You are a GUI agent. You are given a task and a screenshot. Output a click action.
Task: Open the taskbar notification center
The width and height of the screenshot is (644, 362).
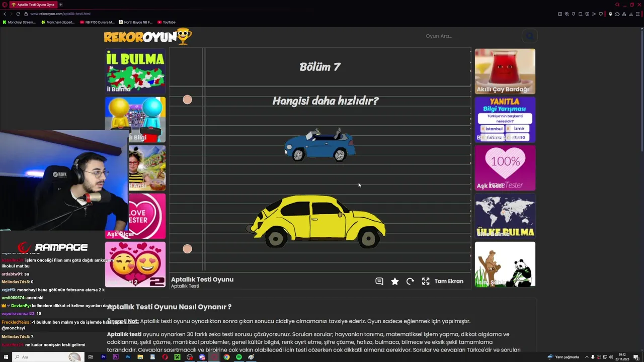(636, 357)
